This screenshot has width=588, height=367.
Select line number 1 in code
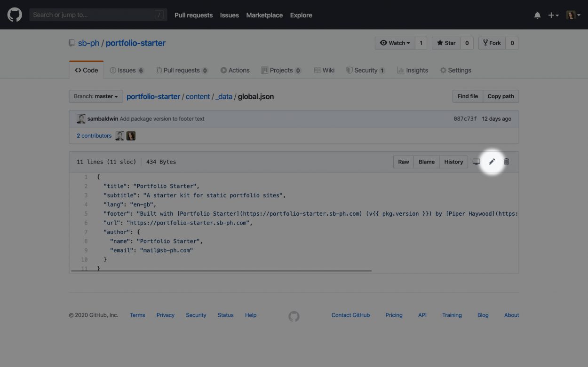coord(86,177)
